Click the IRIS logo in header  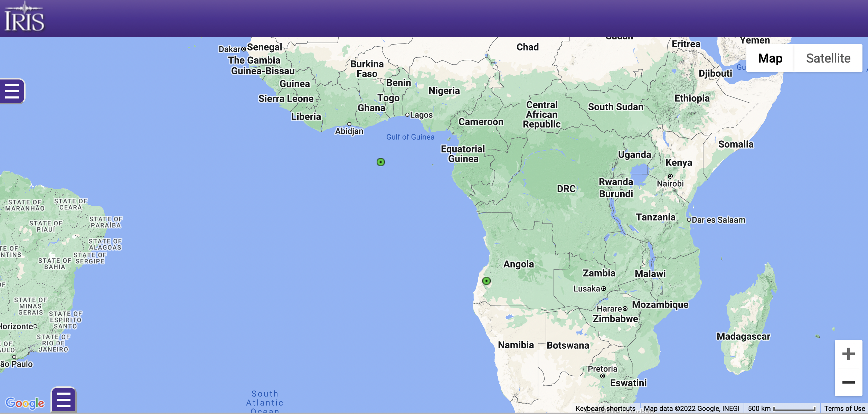pyautogui.click(x=24, y=17)
